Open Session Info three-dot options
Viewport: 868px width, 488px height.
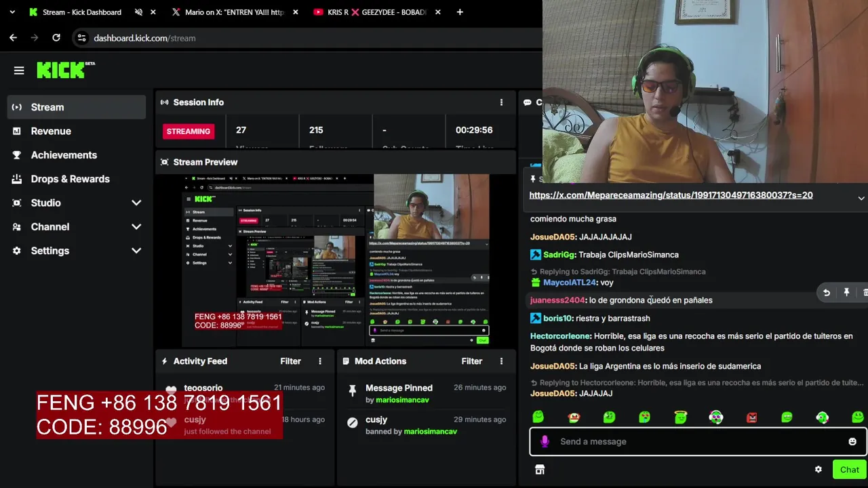(x=501, y=102)
